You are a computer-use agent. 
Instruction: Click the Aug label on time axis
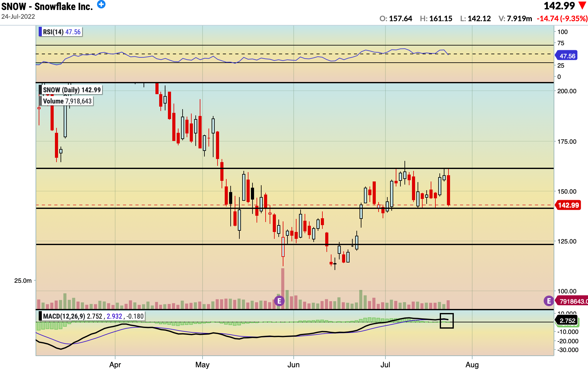(472, 365)
